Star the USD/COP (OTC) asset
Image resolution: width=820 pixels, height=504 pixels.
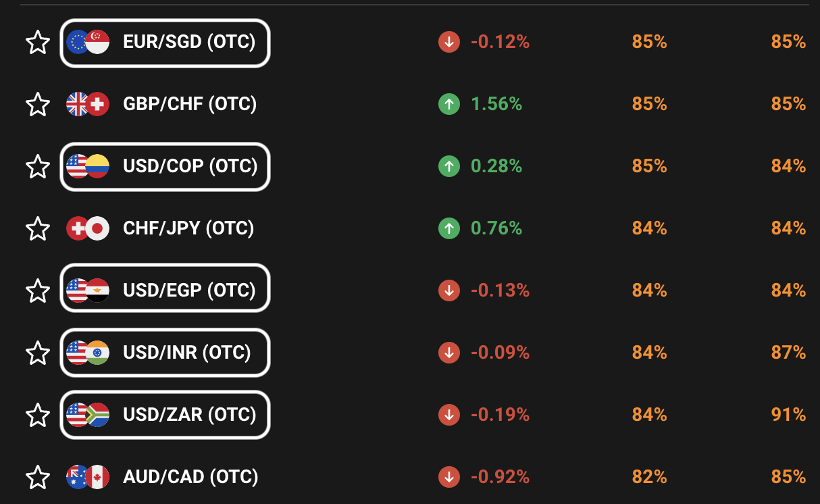(x=38, y=166)
